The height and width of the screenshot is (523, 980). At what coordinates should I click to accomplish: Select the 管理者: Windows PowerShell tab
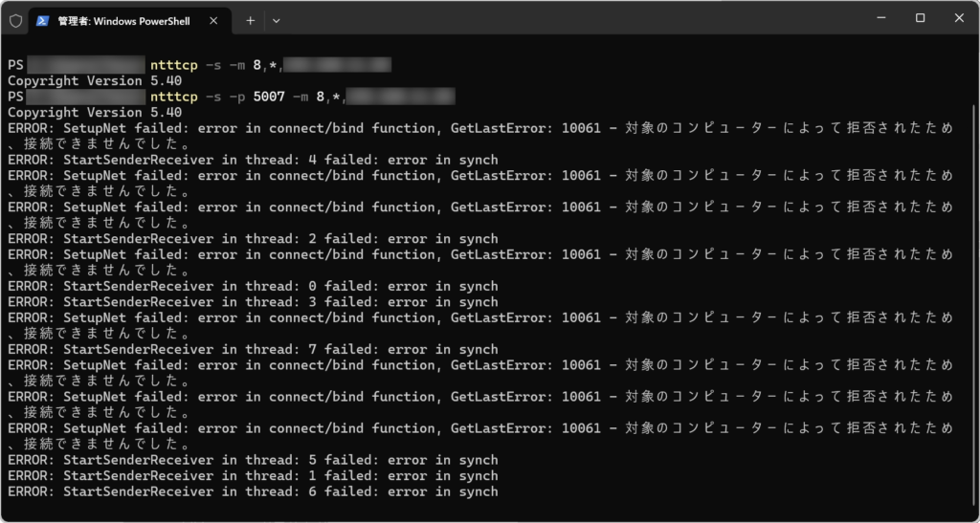tap(130, 21)
